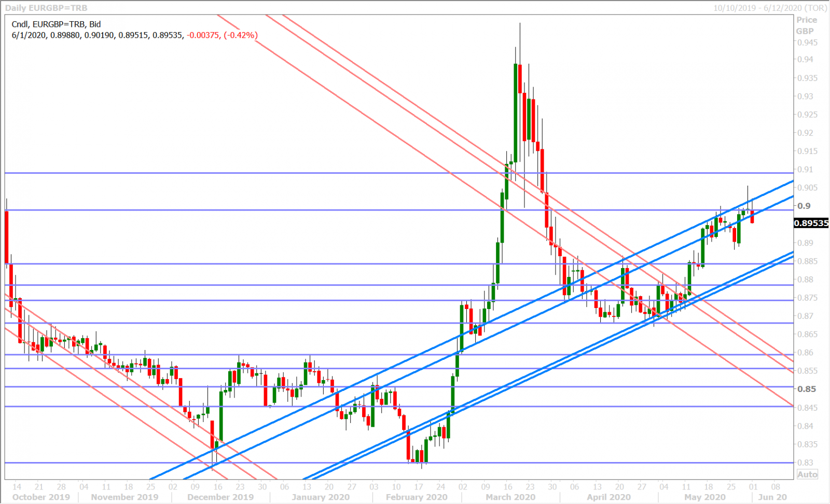Click the bold 0.9 price axis label
The width and height of the screenshot is (830, 504).
click(x=804, y=206)
